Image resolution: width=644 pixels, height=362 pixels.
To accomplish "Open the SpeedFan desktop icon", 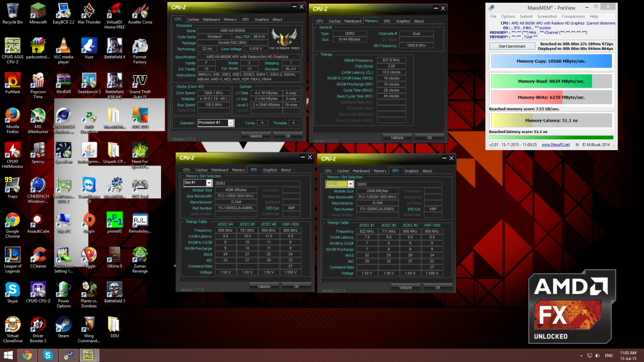I will click(x=63, y=153).
